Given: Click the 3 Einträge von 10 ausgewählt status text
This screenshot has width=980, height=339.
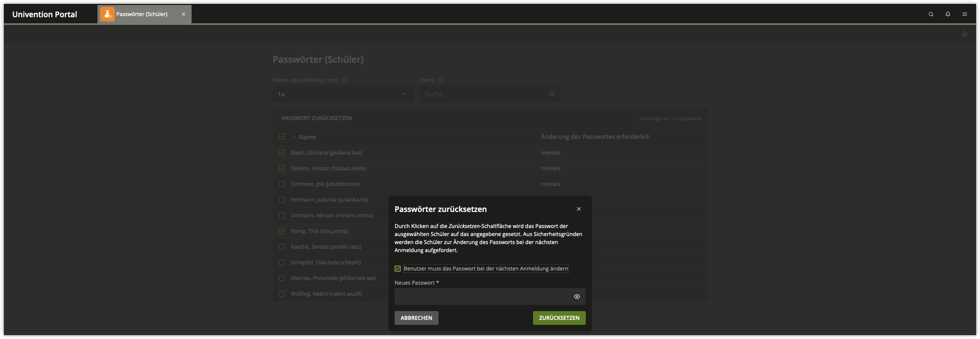Looking at the screenshot, I should click(670, 119).
